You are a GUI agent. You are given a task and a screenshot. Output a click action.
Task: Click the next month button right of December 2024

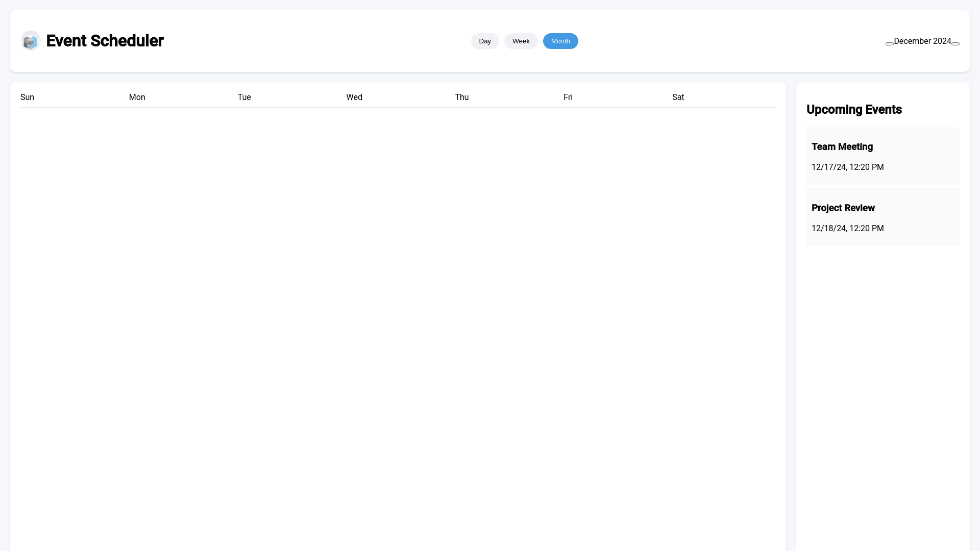coord(955,44)
